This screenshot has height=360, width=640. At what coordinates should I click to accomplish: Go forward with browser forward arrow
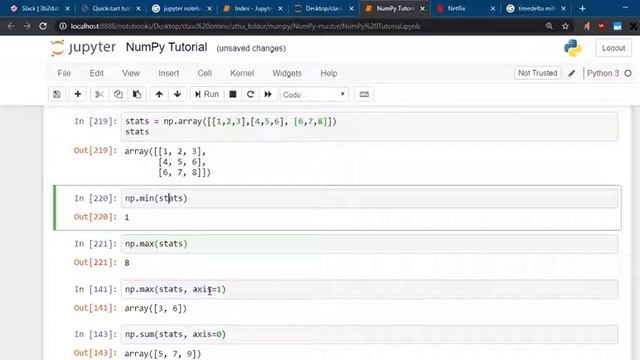(x=27, y=26)
